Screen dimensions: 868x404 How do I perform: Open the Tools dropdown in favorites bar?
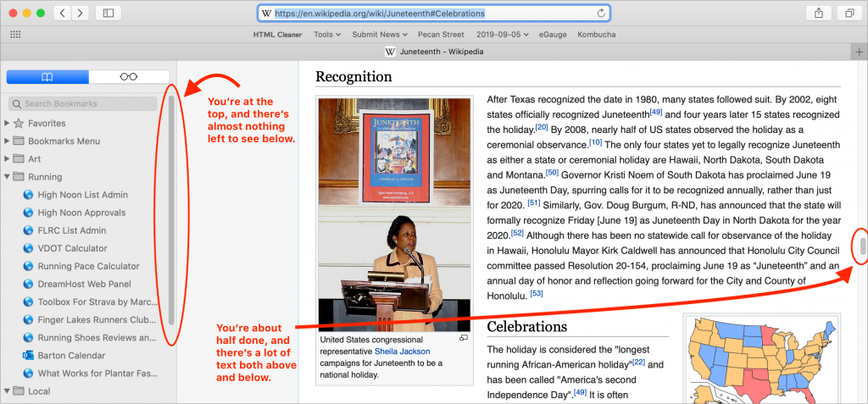pyautogui.click(x=327, y=35)
